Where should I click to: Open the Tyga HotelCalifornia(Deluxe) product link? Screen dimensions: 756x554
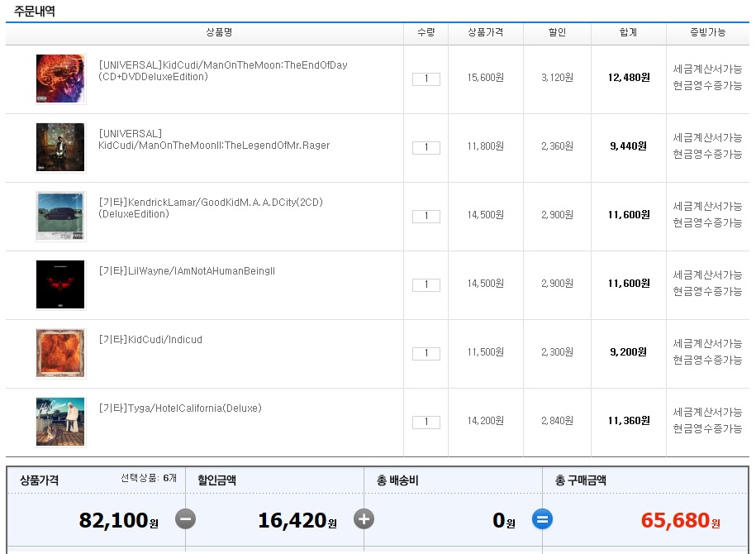179,408
